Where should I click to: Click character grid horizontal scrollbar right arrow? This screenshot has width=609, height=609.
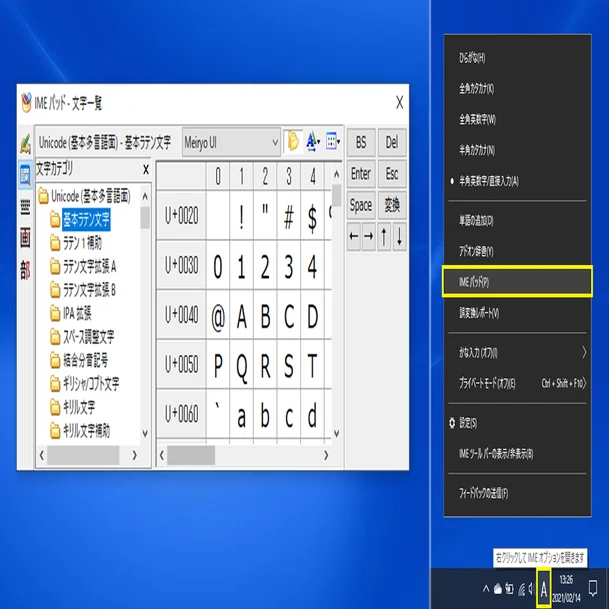326,455
